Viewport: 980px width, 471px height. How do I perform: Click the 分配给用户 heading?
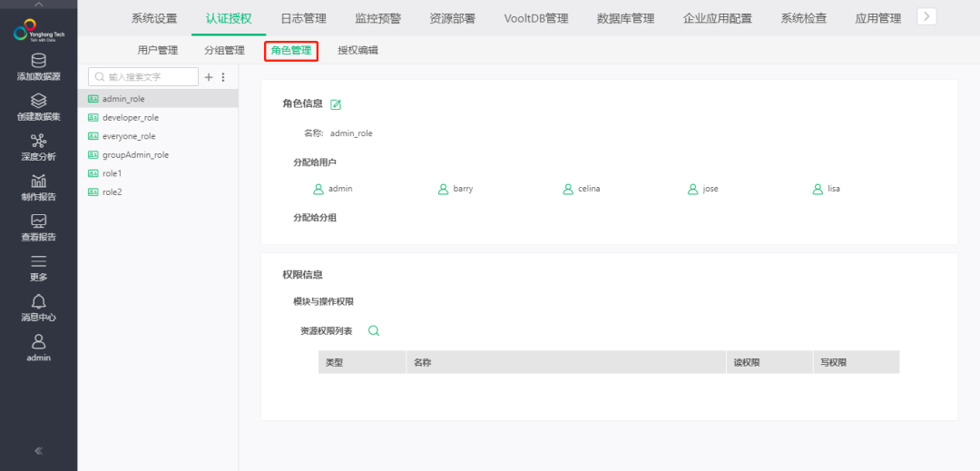tap(315, 162)
